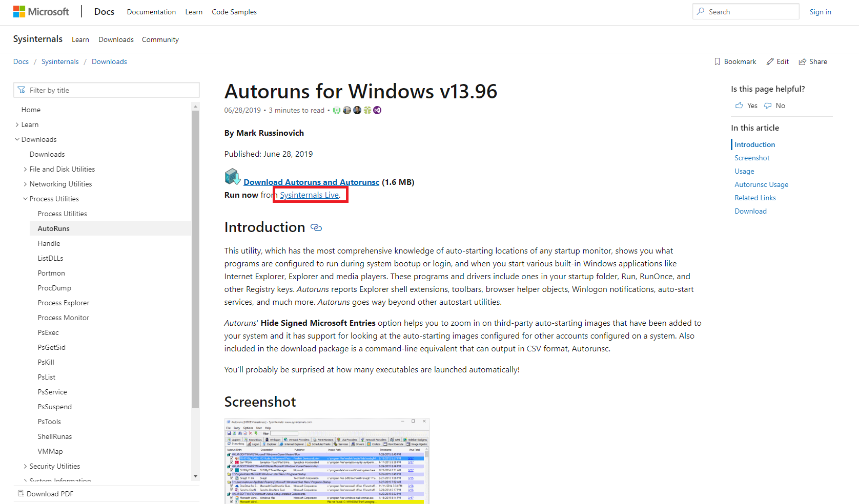Select PsKill in sidebar
This screenshot has height=504, width=859.
46,362
